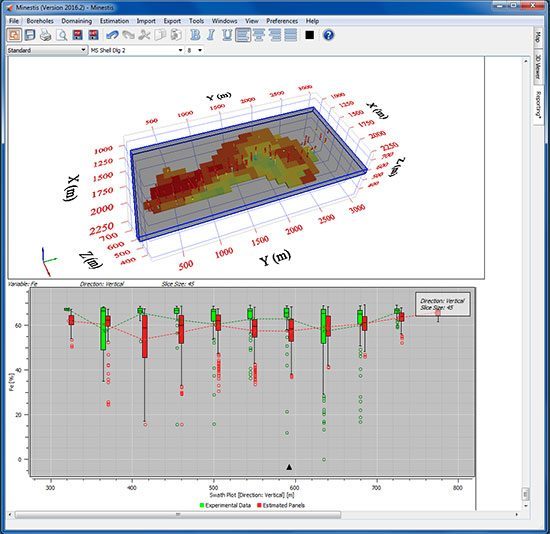550x534 pixels.
Task: Click the first red PDF export icon
Action: (78, 35)
